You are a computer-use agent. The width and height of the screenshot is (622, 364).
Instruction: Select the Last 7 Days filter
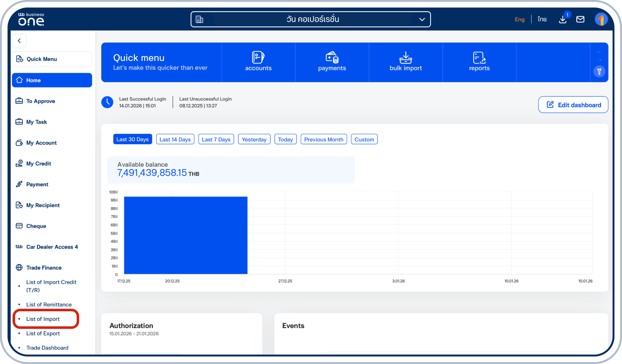[216, 139]
